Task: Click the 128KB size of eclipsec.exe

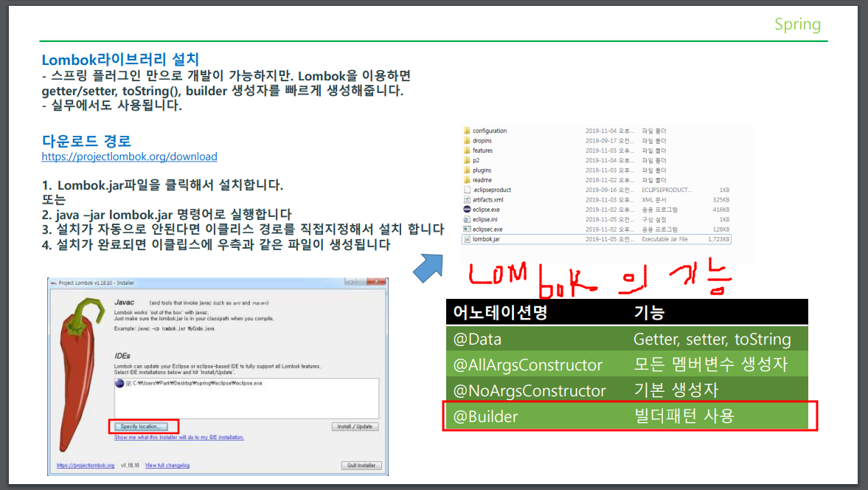Action: point(721,230)
